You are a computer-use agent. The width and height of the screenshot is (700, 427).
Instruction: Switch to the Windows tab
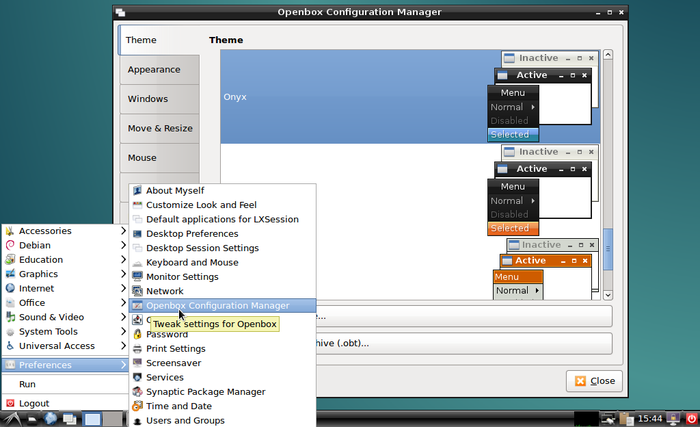(160, 99)
